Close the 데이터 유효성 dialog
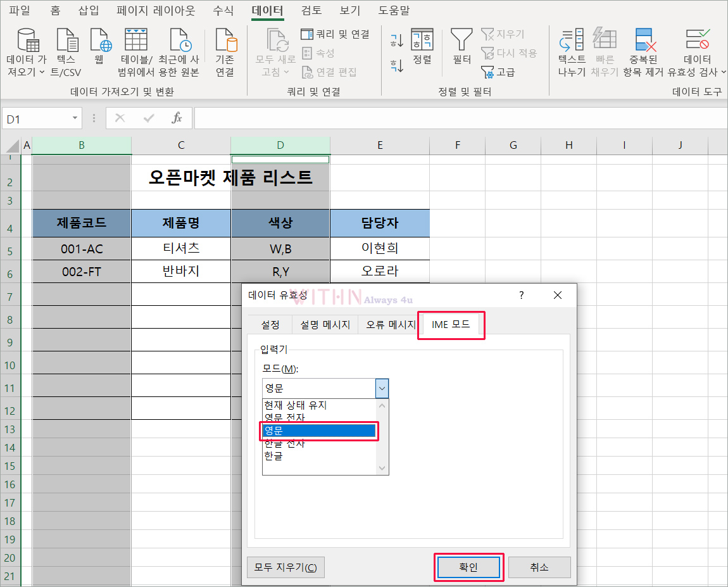Screen dimensions: 728x587 coord(558,295)
